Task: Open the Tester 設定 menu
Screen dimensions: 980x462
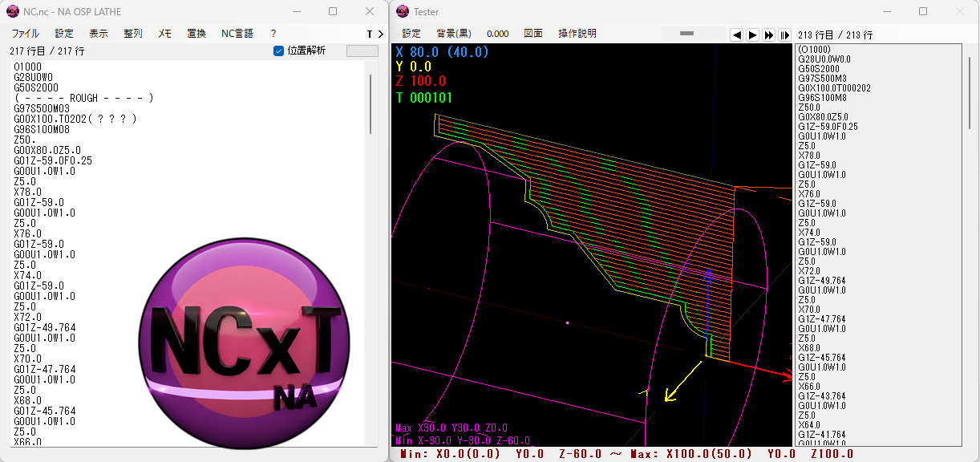Action: [411, 34]
